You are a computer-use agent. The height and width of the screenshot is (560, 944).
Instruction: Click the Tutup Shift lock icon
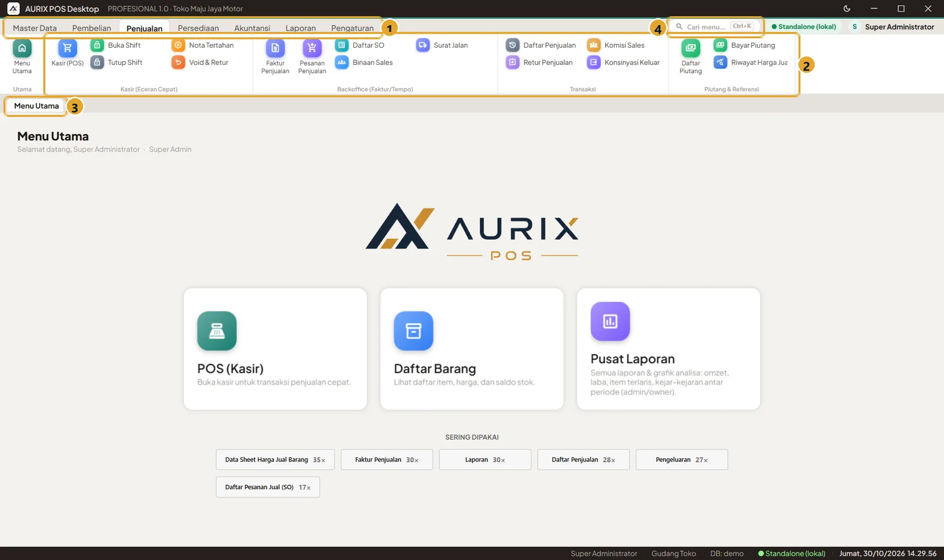[x=97, y=62]
